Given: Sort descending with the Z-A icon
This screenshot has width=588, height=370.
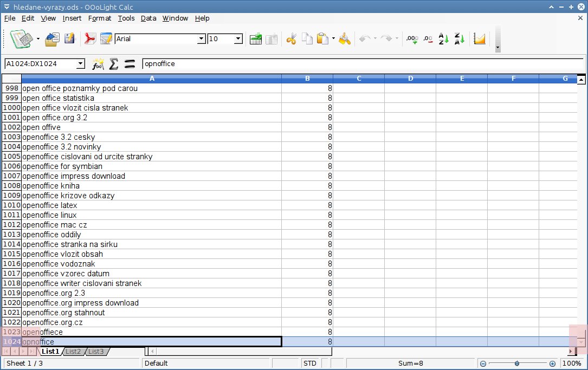Looking at the screenshot, I should 460,38.
